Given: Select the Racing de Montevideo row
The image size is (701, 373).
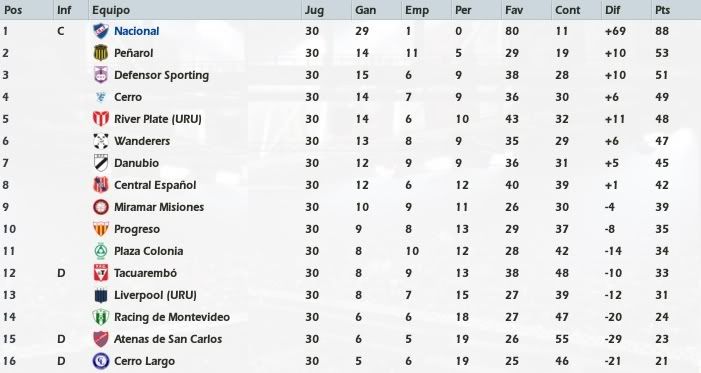Looking at the screenshot, I should click(x=350, y=317).
